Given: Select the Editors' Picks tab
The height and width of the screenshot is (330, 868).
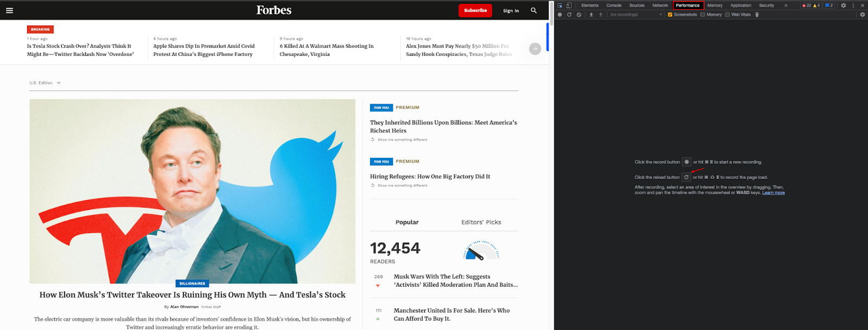Looking at the screenshot, I should [481, 222].
